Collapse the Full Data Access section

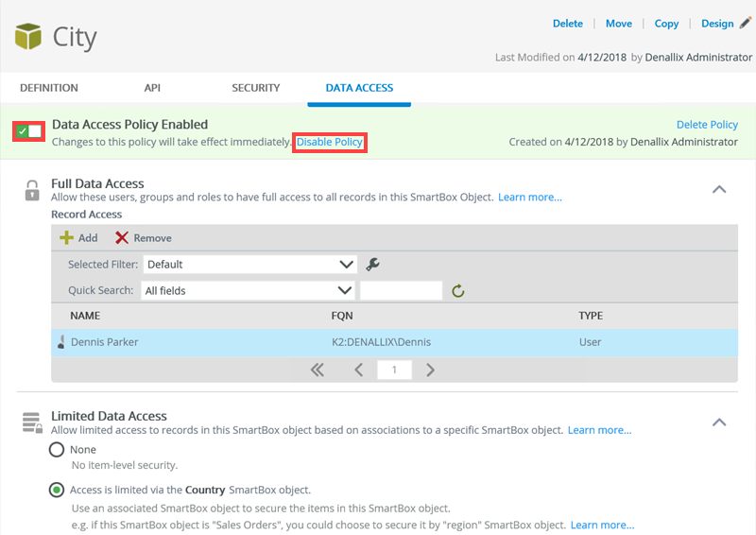(x=719, y=189)
